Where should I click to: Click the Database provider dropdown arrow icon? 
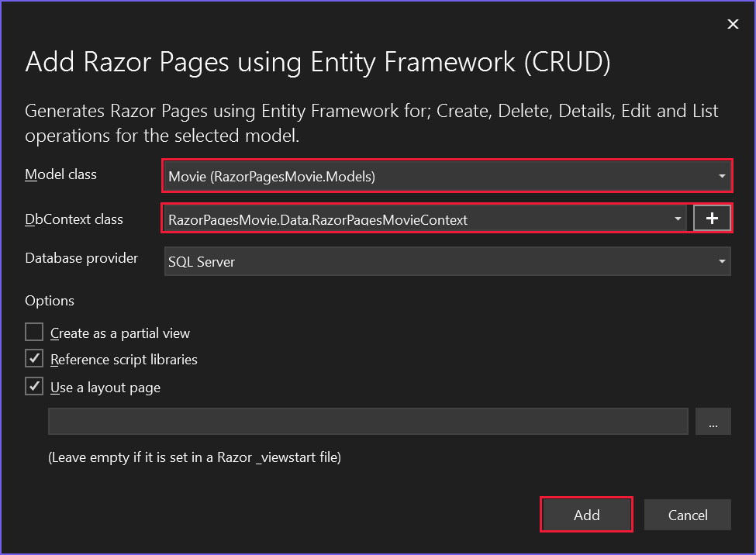tap(721, 261)
